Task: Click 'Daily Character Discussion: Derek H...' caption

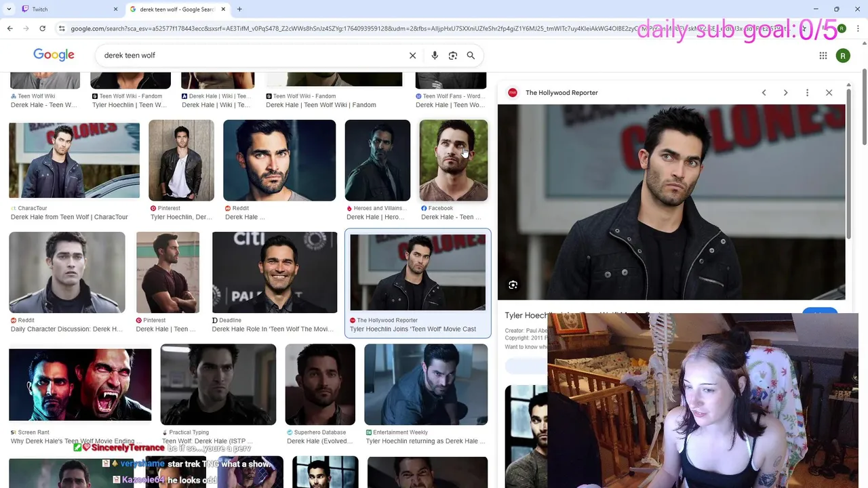Action: click(66, 329)
